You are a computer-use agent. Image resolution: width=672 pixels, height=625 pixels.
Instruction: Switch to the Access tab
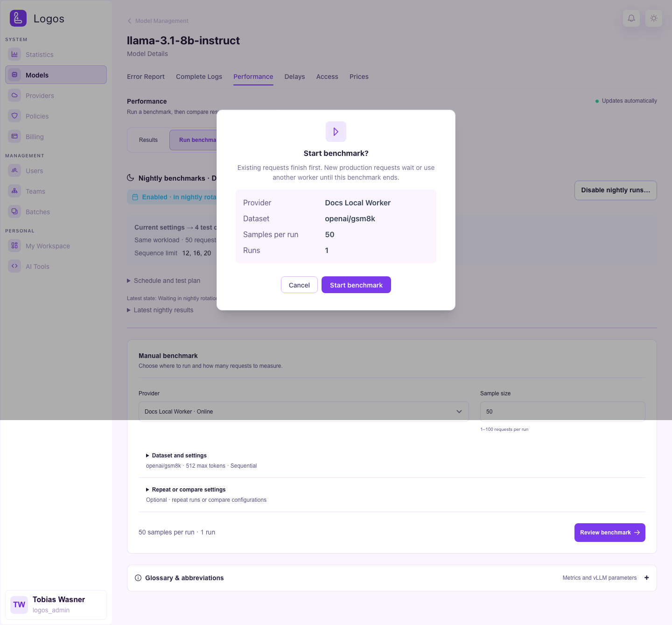327,77
